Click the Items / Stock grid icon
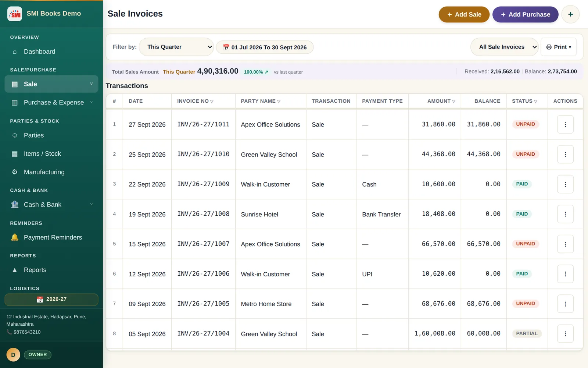588x368 pixels. [15, 154]
